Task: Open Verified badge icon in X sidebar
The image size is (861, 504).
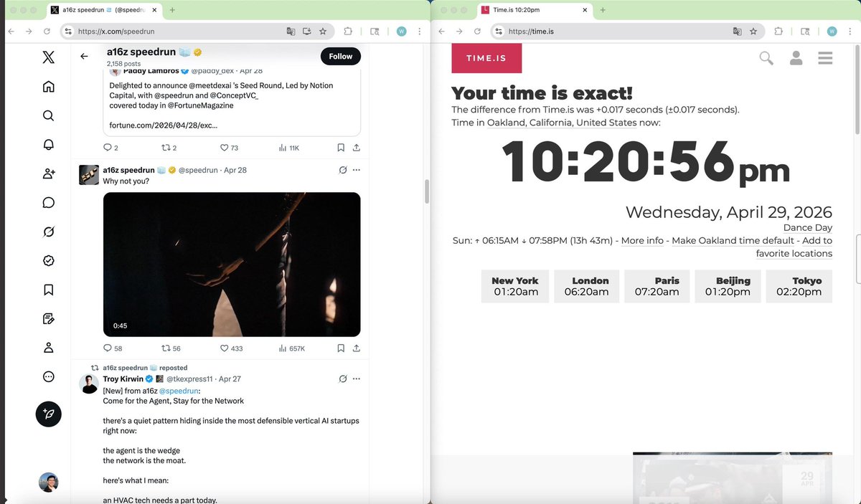Action: (x=48, y=261)
